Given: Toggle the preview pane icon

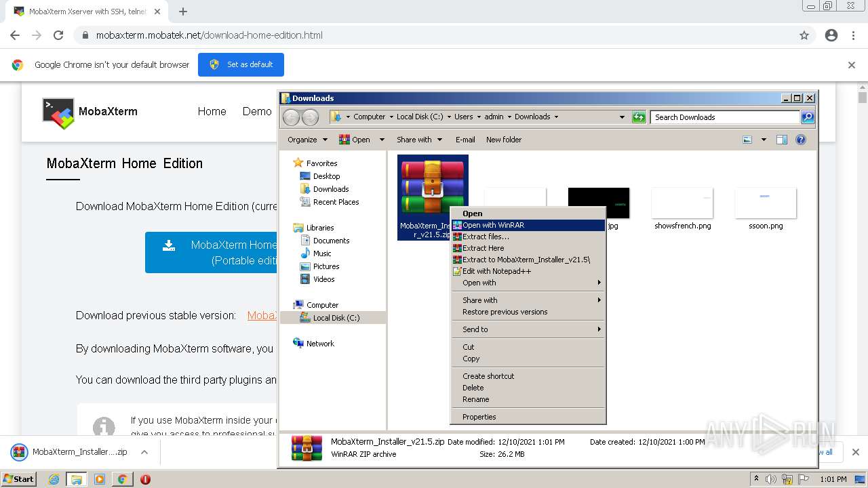Looking at the screenshot, I should (x=781, y=140).
